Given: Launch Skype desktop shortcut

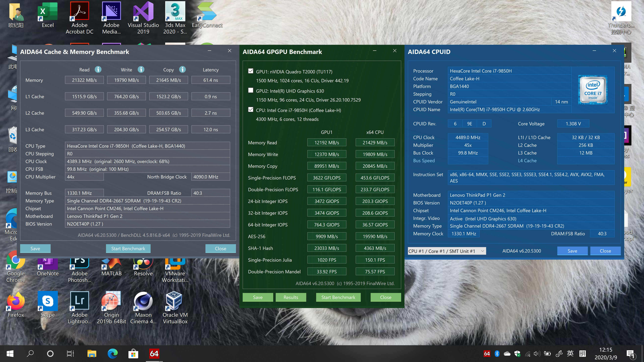Looking at the screenshot, I should coord(47,304).
